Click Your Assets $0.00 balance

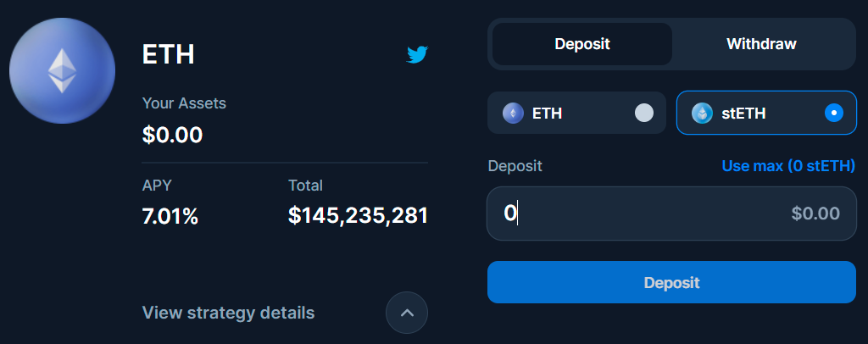point(173,134)
